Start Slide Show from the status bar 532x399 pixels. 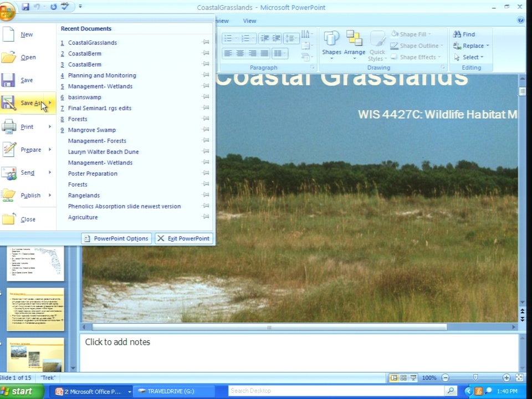tap(413, 377)
